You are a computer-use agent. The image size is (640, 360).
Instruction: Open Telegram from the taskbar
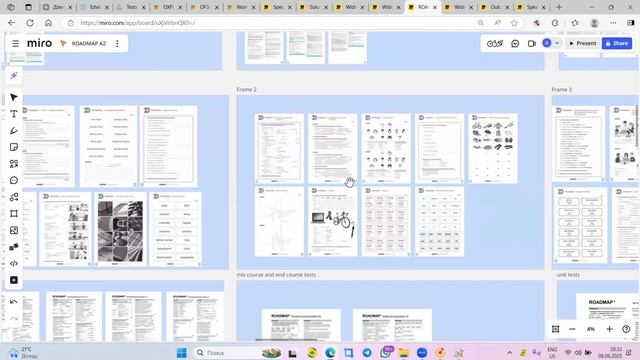[x=367, y=352]
